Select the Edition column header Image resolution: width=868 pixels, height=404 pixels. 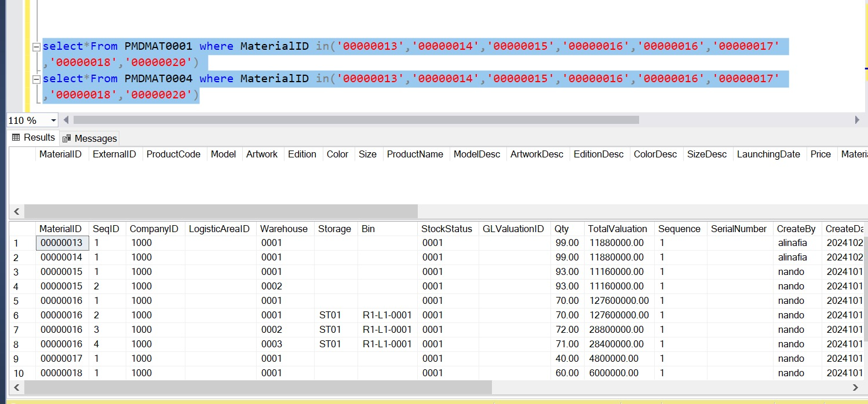302,155
